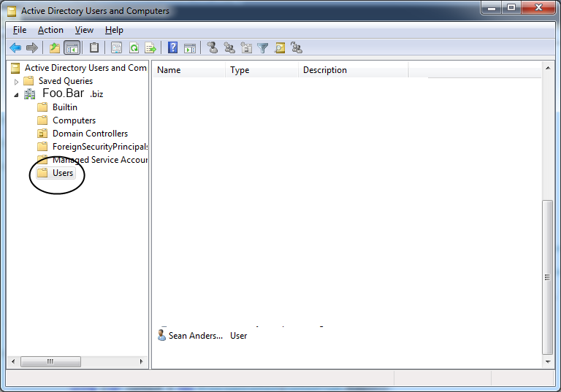This screenshot has width=561, height=392.
Task: Toggle the Show/Hide Action Pane button
Action: [190, 48]
